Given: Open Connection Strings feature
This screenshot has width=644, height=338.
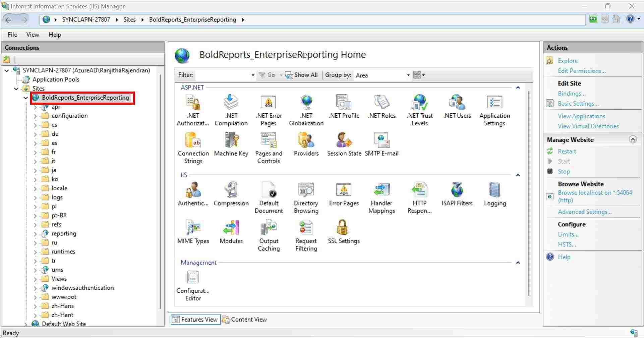Looking at the screenshot, I should click(193, 148).
